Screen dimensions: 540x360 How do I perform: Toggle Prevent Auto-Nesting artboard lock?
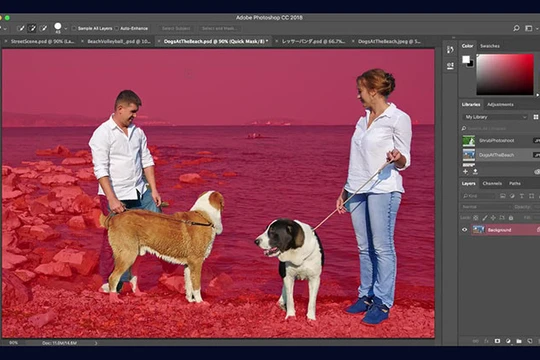(502, 218)
